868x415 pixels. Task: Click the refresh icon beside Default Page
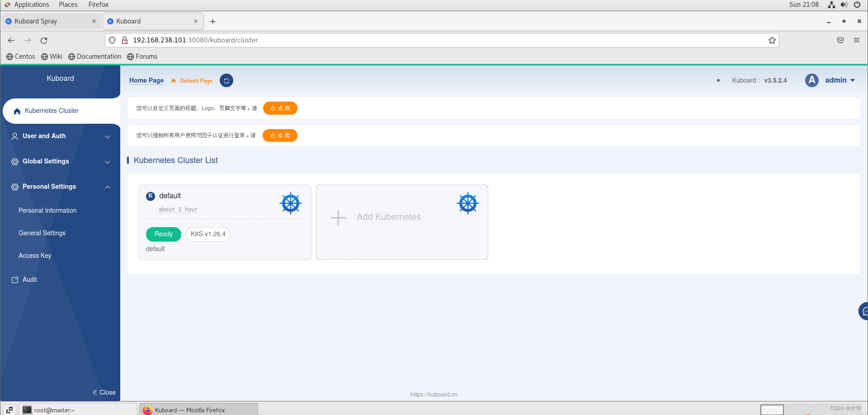click(x=226, y=80)
